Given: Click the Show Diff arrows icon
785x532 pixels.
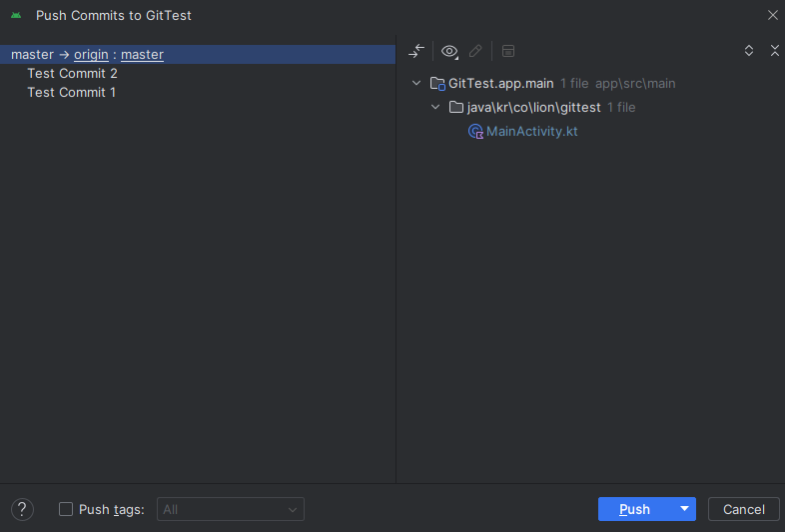Looking at the screenshot, I should 416,51.
